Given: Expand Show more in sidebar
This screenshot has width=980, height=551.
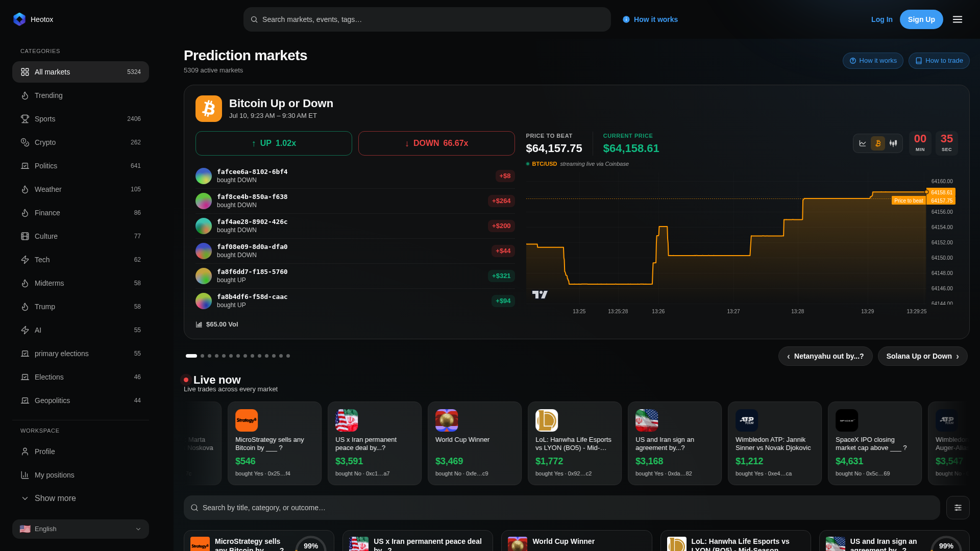Looking at the screenshot, I should coord(81,498).
